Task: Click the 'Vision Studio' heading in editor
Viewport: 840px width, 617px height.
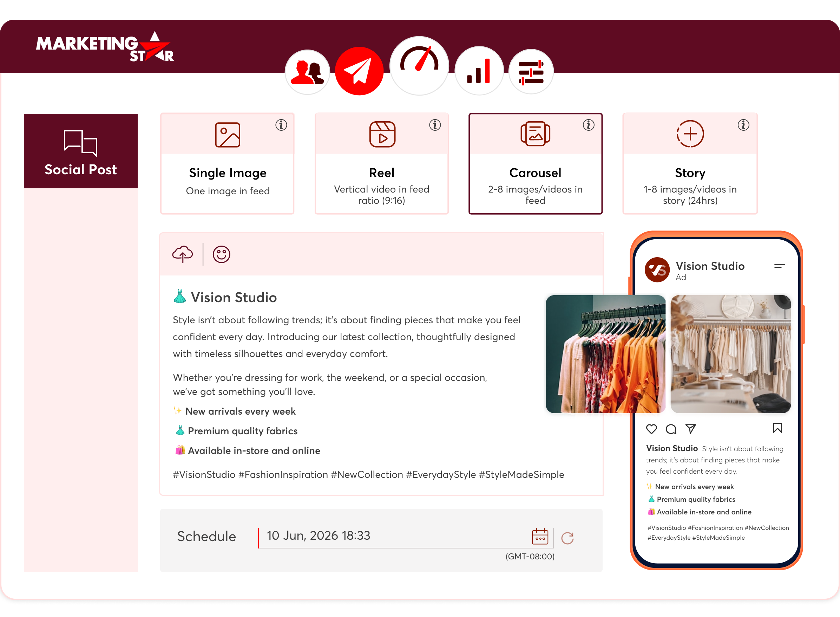Action: [234, 297]
